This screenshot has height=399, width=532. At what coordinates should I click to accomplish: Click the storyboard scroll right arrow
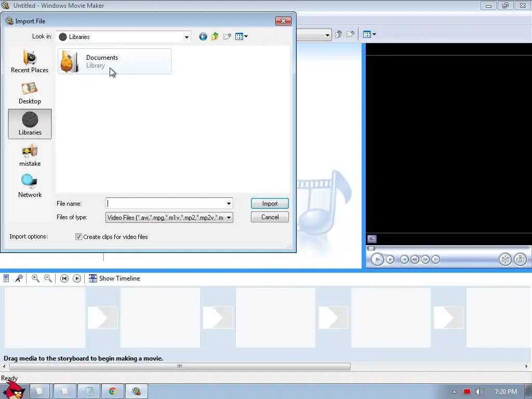[527, 366]
